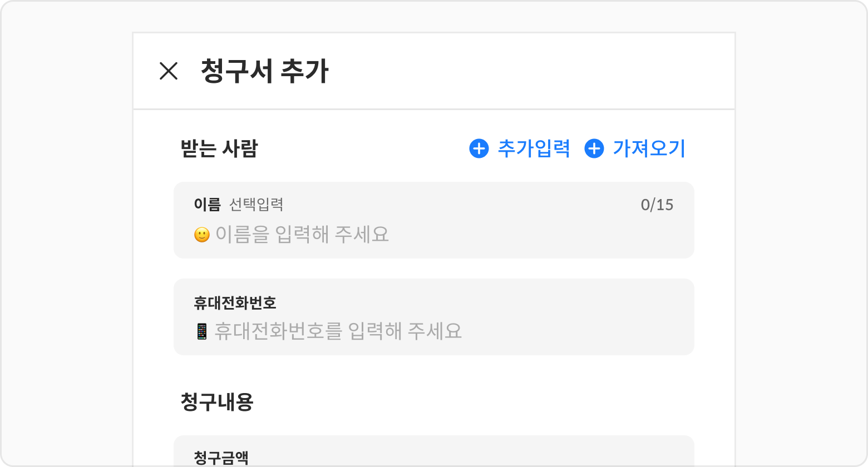Close the 청구서 추가 dialog with X
The width and height of the screenshot is (868, 467).
tap(169, 71)
